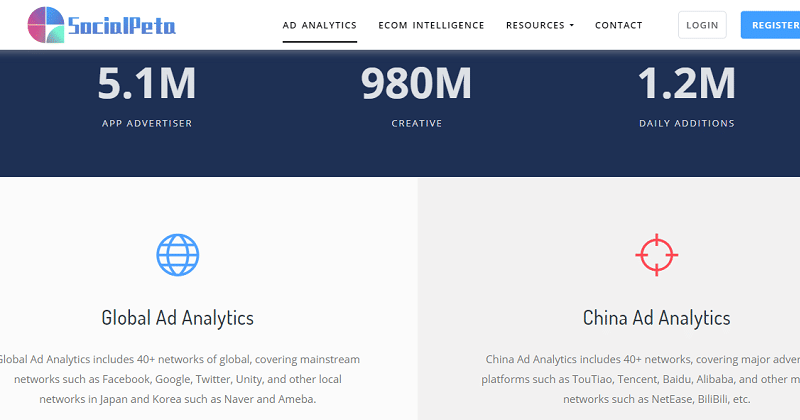Select the 980M creative count
This screenshot has height=420, width=800.
click(416, 84)
